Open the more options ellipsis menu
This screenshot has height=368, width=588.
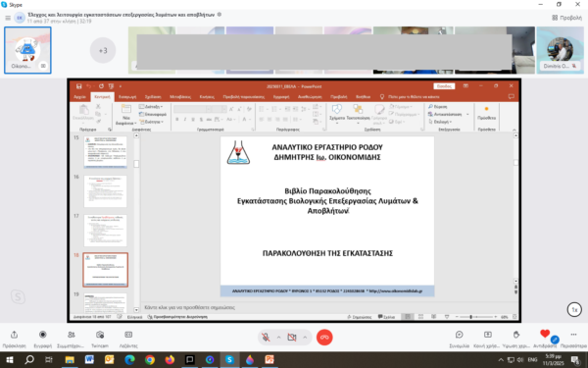click(573, 335)
